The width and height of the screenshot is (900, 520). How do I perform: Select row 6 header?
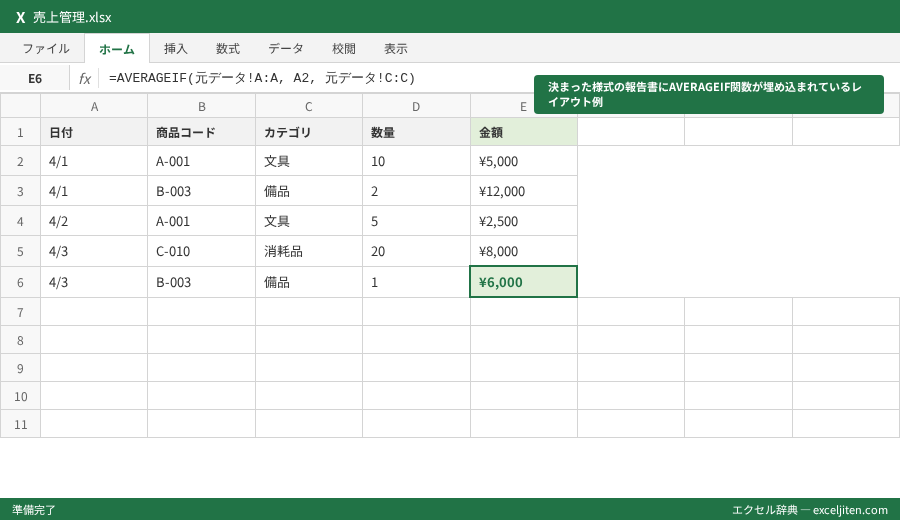[20, 282]
